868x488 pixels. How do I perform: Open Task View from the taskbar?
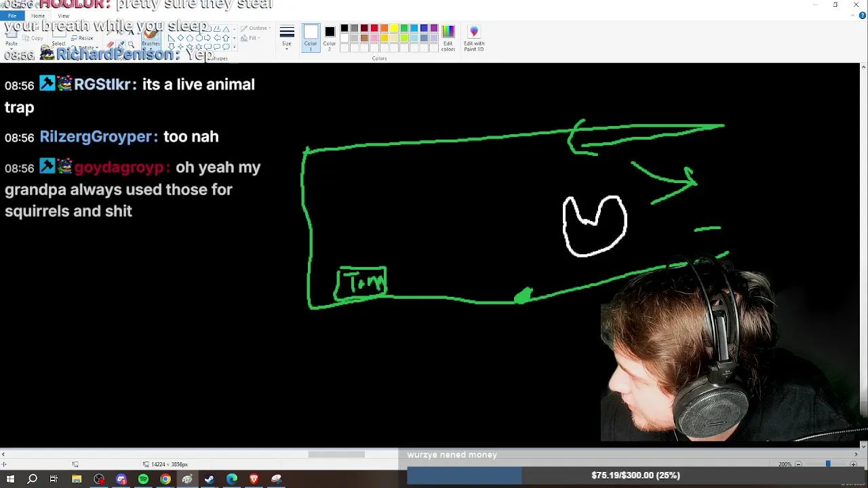(x=54, y=479)
